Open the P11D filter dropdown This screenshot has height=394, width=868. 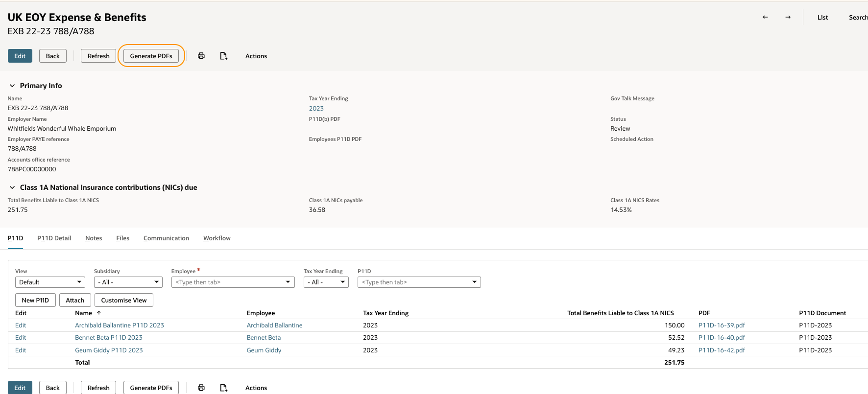click(x=419, y=282)
